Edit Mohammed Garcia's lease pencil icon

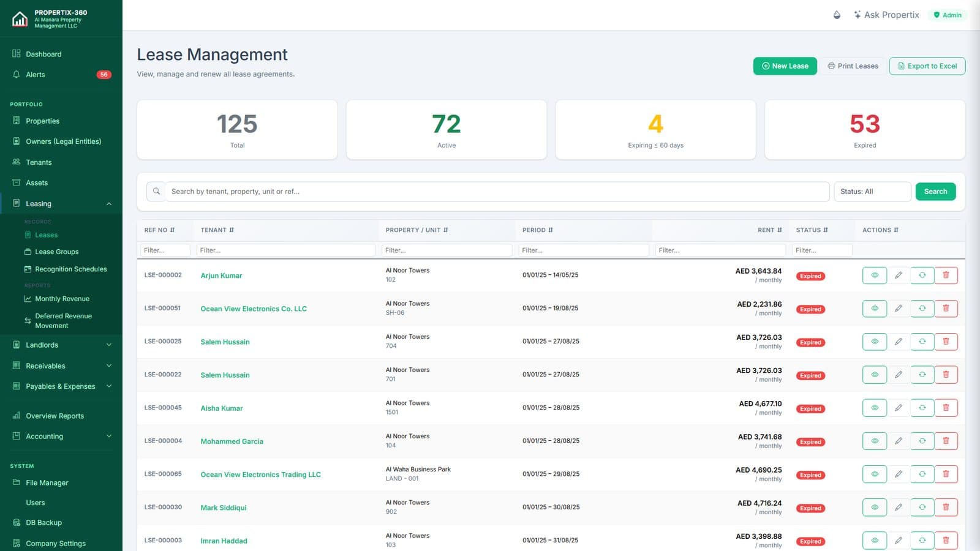(899, 441)
